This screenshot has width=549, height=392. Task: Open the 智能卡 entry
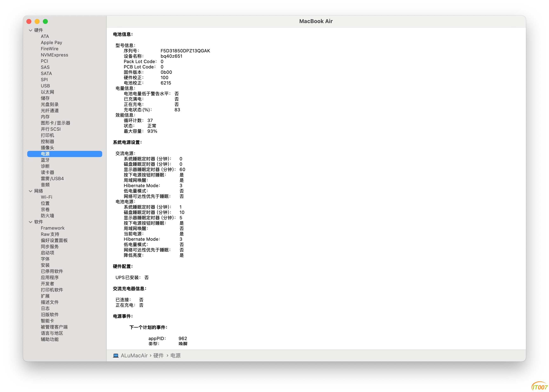47,321
